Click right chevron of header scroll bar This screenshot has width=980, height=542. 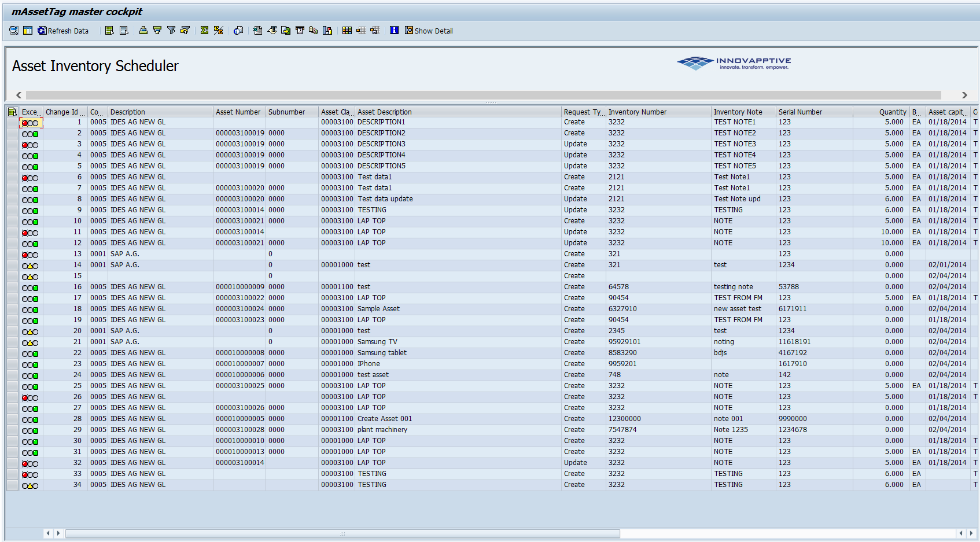[x=964, y=95]
